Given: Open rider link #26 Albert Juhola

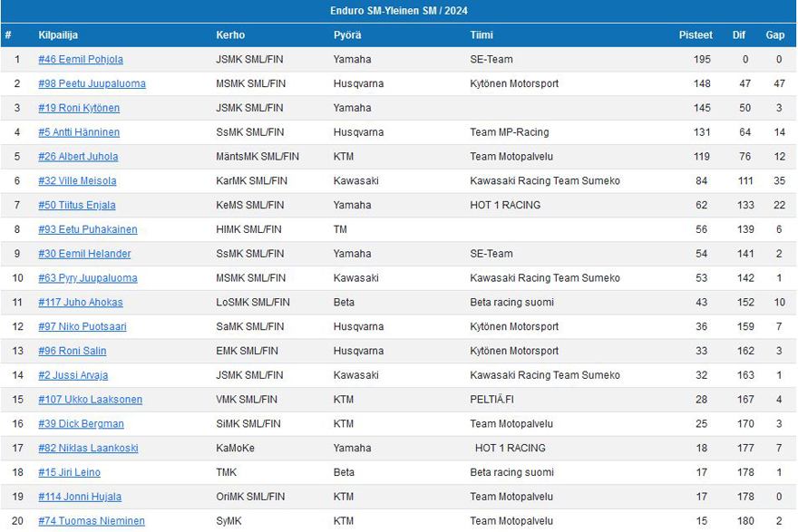Looking at the screenshot, I should pos(78,157).
